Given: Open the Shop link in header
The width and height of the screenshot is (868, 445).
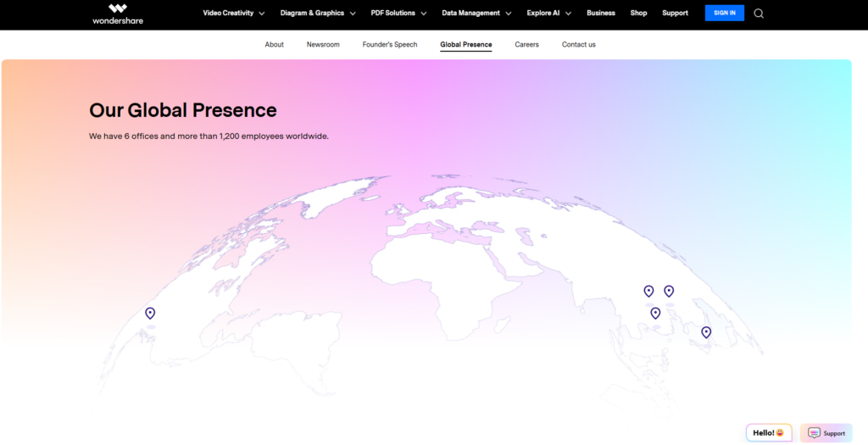Looking at the screenshot, I should pos(638,13).
